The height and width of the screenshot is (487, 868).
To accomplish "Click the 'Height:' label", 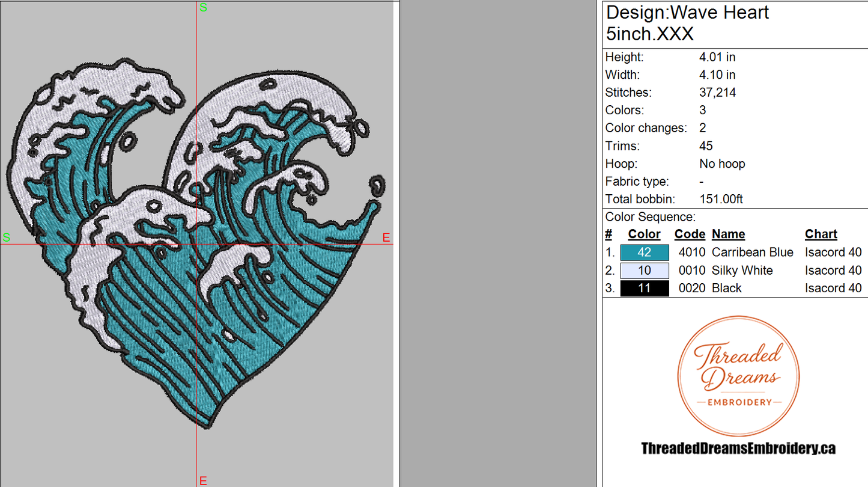I will [x=624, y=57].
